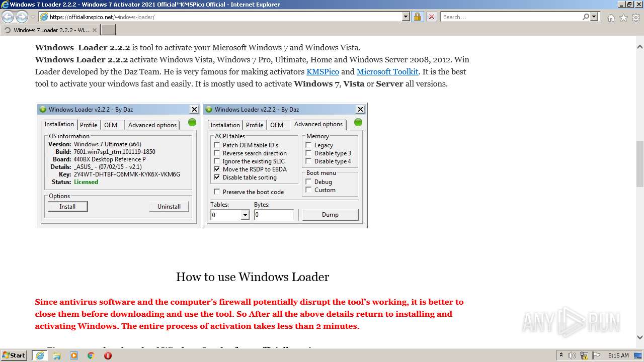Viewport: 644px width, 362px height.
Task: Enable the Legacy memory checkbox
Action: click(x=308, y=145)
